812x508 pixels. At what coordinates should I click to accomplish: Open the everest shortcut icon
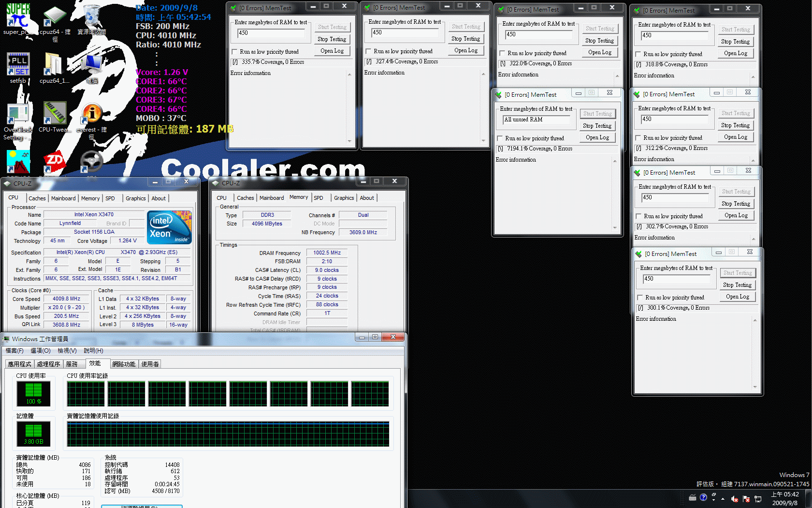coord(91,113)
